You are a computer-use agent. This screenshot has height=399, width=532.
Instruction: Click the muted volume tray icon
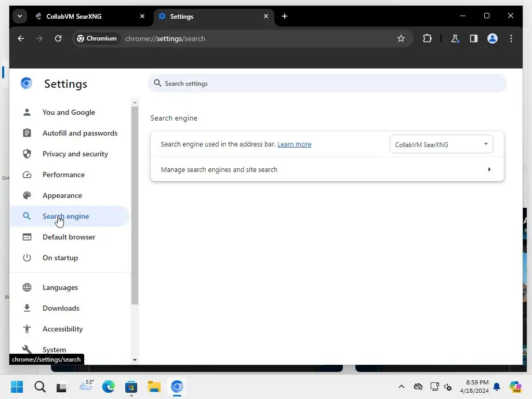pos(448,387)
